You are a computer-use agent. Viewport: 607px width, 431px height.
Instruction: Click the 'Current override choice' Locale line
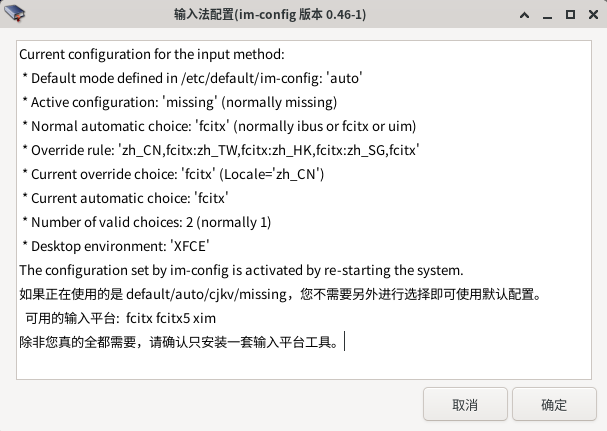pos(173,174)
